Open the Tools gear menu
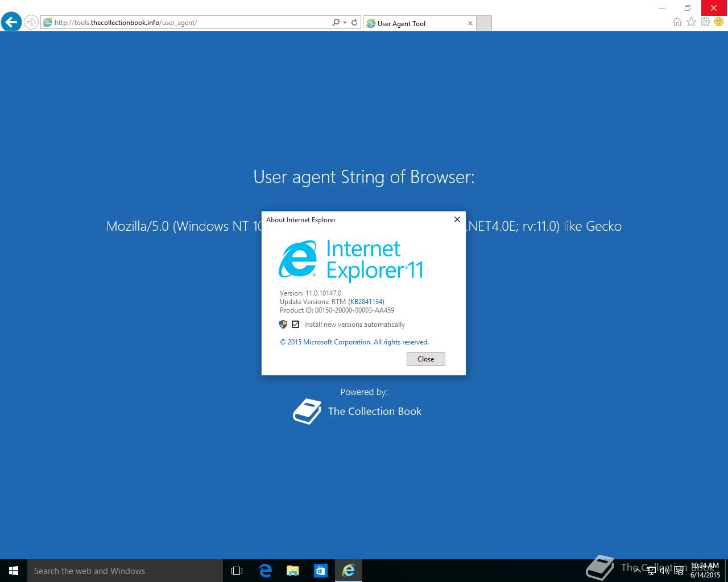Screen dimensions: 728x582 point(705,22)
